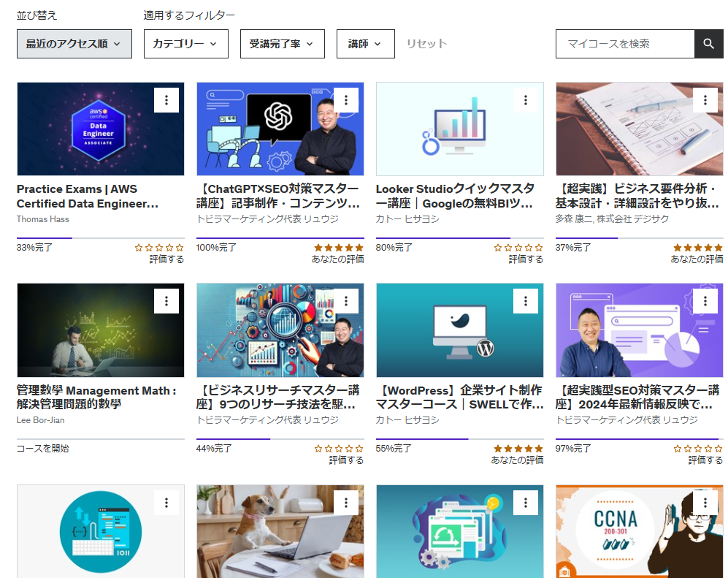Open the three-dot menu on the 超実践型SEO対策 course
The width and height of the screenshot is (728, 578).
[705, 300]
